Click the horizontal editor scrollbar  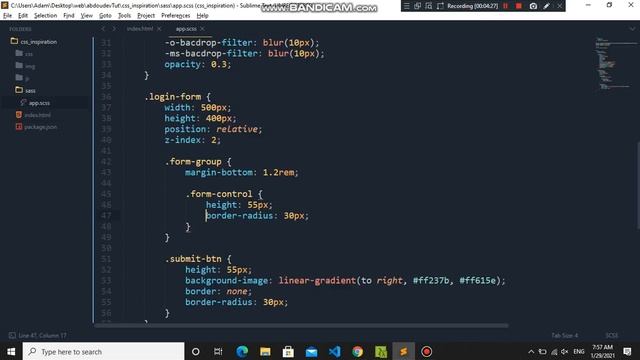301,326
